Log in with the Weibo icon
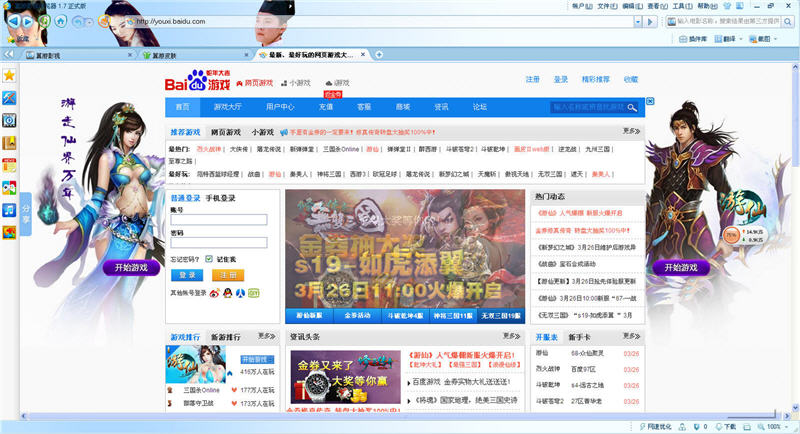 pyautogui.click(x=214, y=293)
